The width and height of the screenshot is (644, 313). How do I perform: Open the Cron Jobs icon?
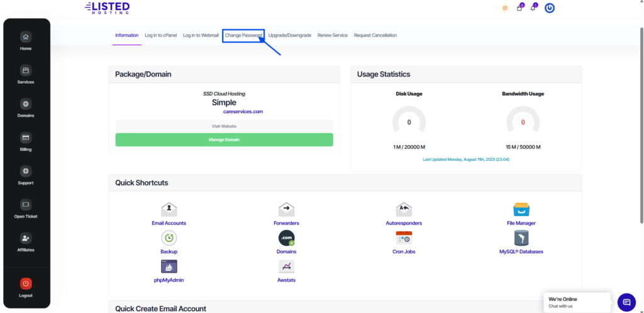click(404, 238)
